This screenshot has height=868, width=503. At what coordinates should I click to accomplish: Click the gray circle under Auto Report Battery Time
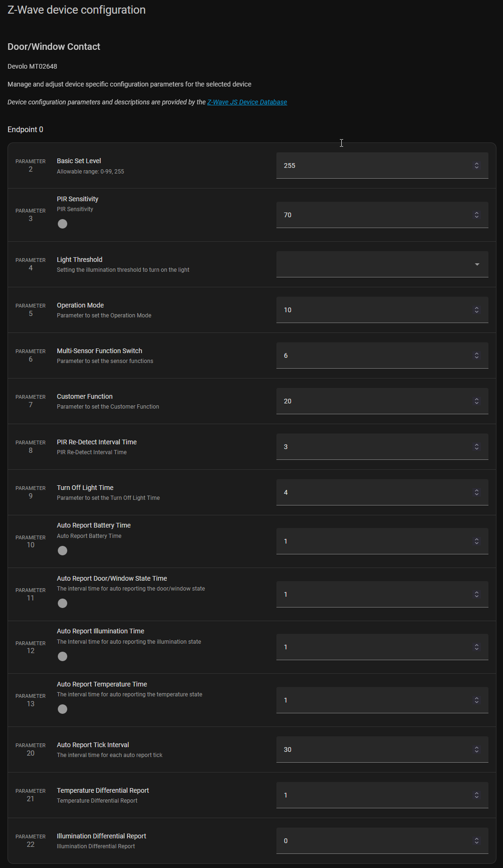63,551
